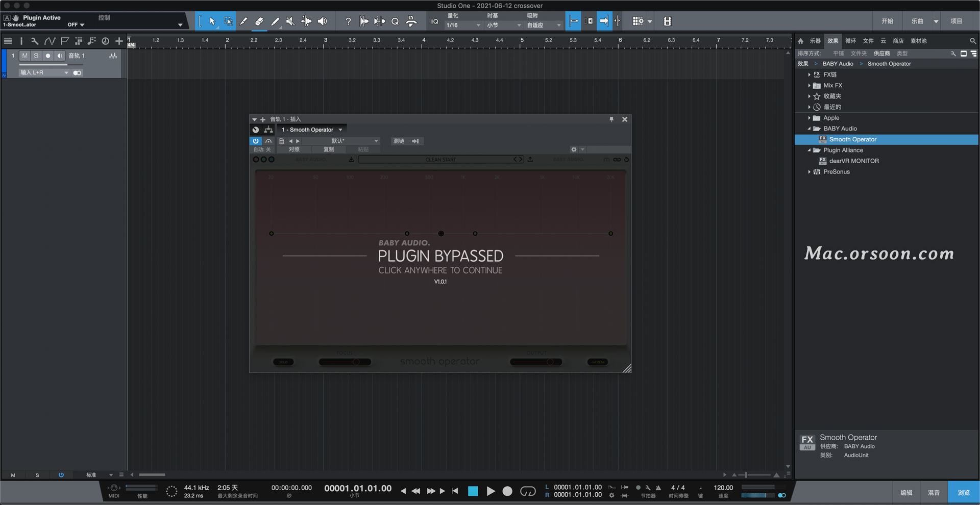Open the quantize 1/16 dropdown
This screenshot has width=980, height=505.
463,25
